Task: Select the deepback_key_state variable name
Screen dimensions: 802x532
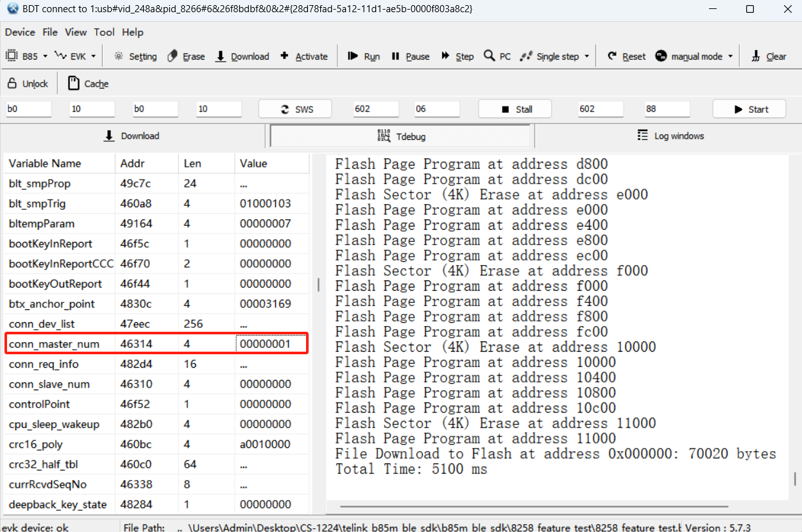Action: tap(58, 504)
